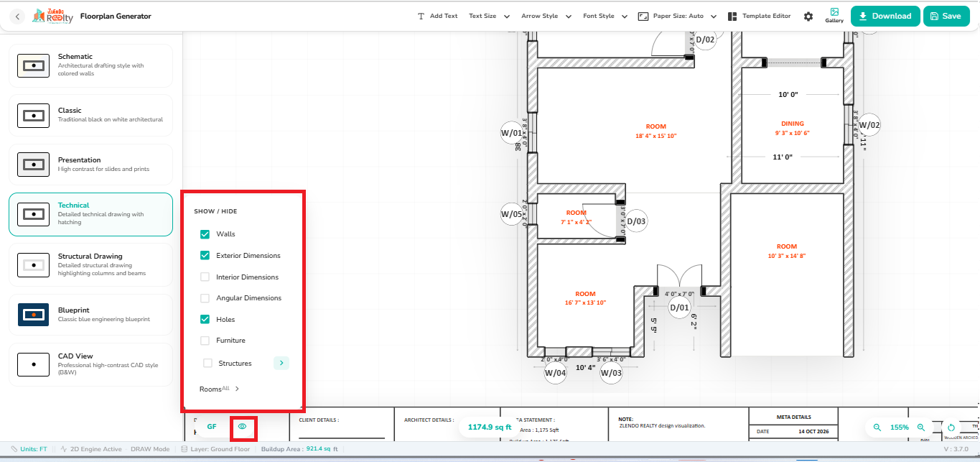Screen dimensions: 980x462
Task: Click the ARCHITECT DETAILS field
Action: [429, 420]
